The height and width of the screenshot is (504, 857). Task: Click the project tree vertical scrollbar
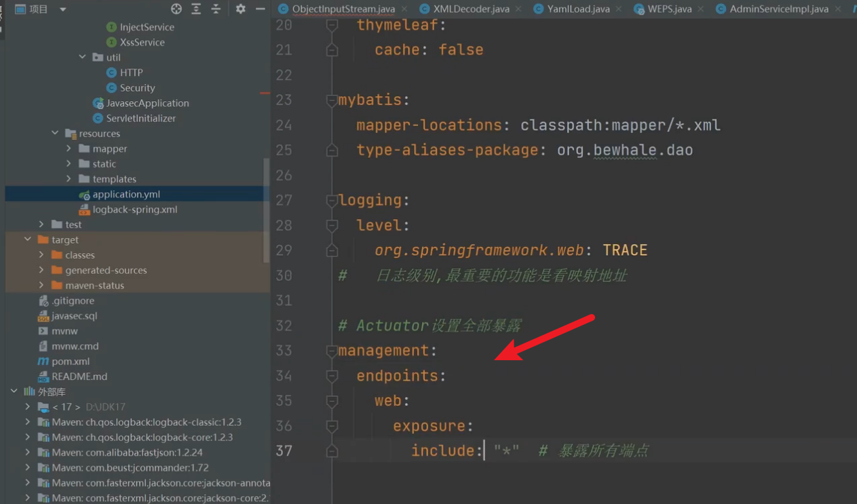point(266,210)
